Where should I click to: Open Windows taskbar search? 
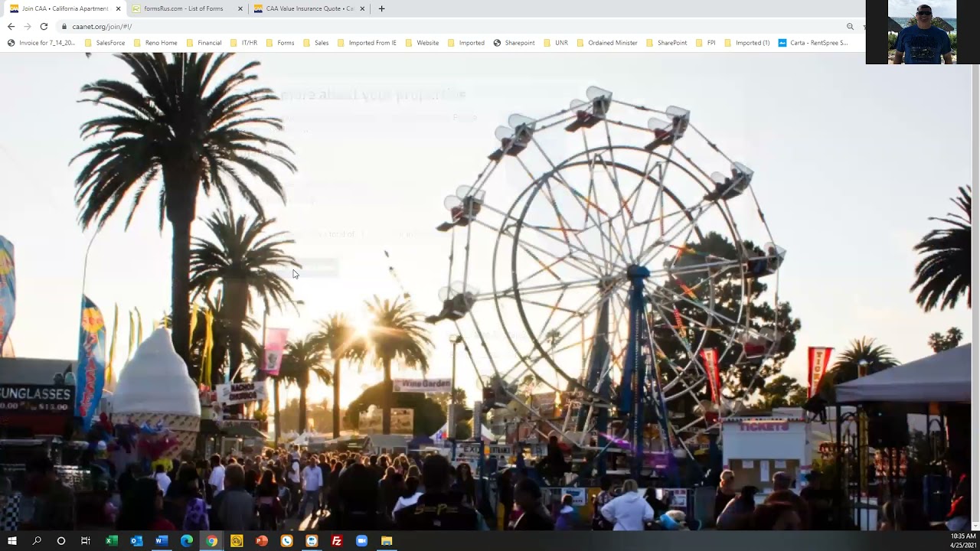[36, 540]
